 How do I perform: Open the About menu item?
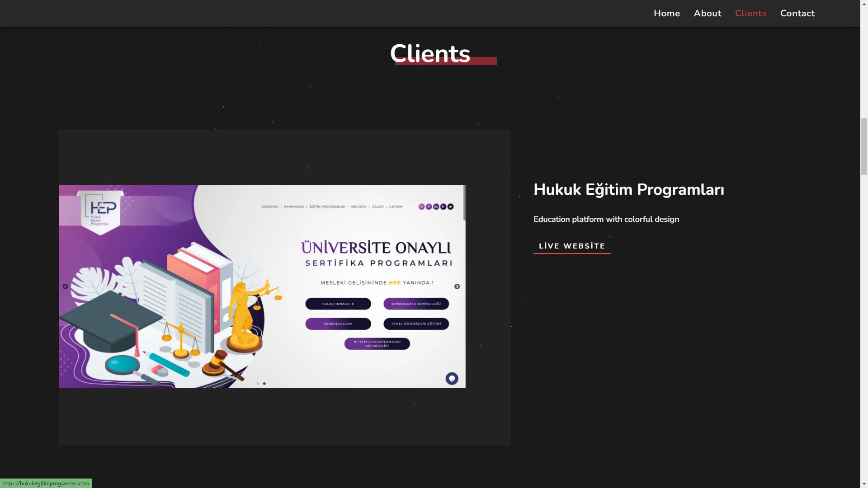click(x=707, y=14)
